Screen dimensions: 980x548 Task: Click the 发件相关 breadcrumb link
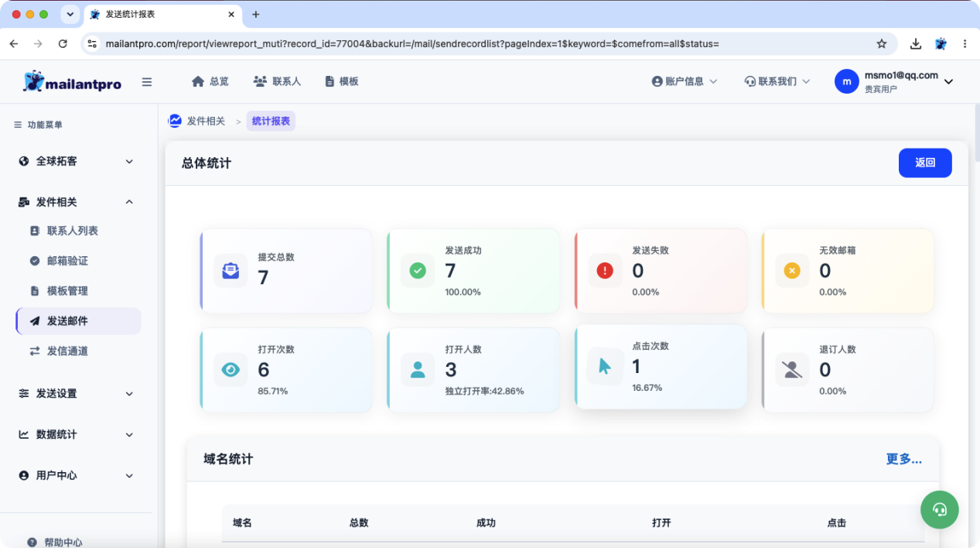click(206, 121)
